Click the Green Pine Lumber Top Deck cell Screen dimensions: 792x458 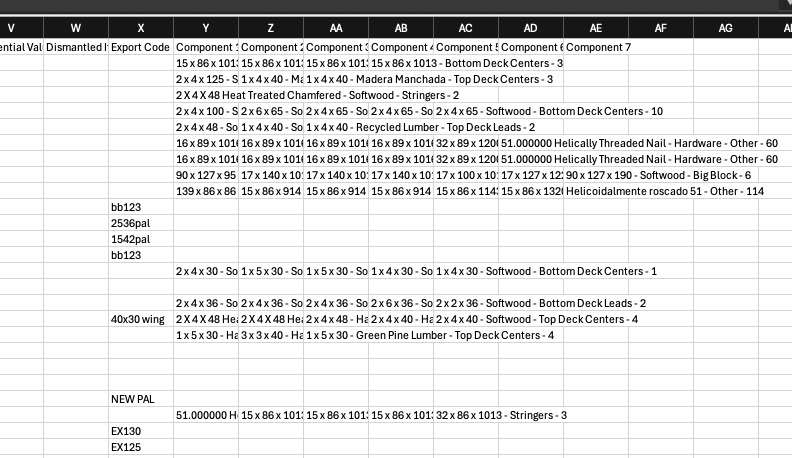336,335
